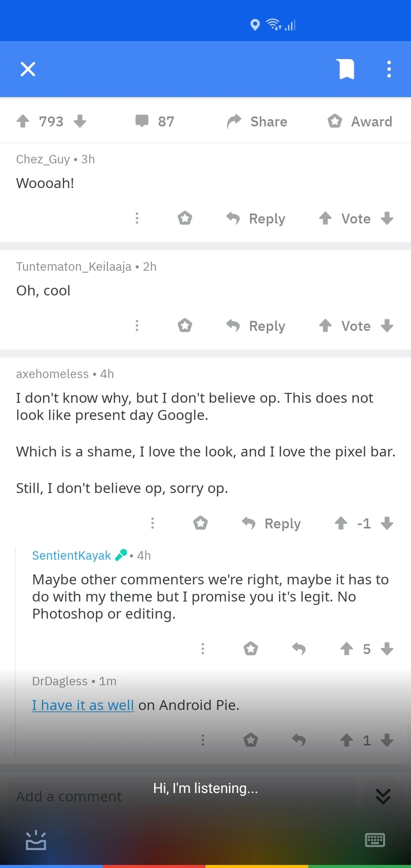
Task: Award Chez_Guy's comment with the badge icon
Action: (x=185, y=218)
